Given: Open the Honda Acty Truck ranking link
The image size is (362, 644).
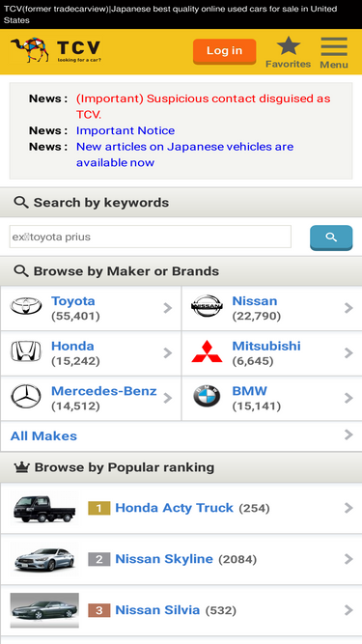Looking at the screenshot, I should [x=174, y=508].
